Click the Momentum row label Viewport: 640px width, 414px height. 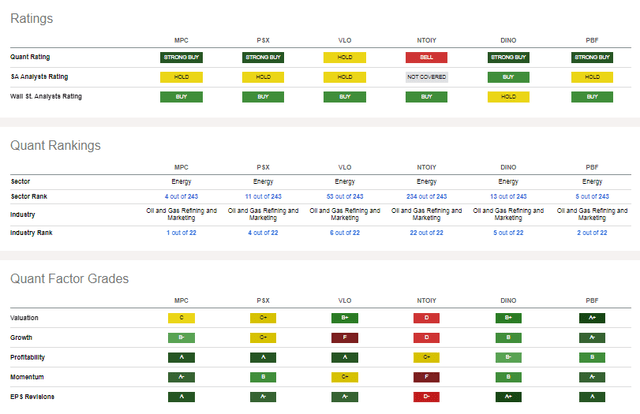[x=27, y=377]
